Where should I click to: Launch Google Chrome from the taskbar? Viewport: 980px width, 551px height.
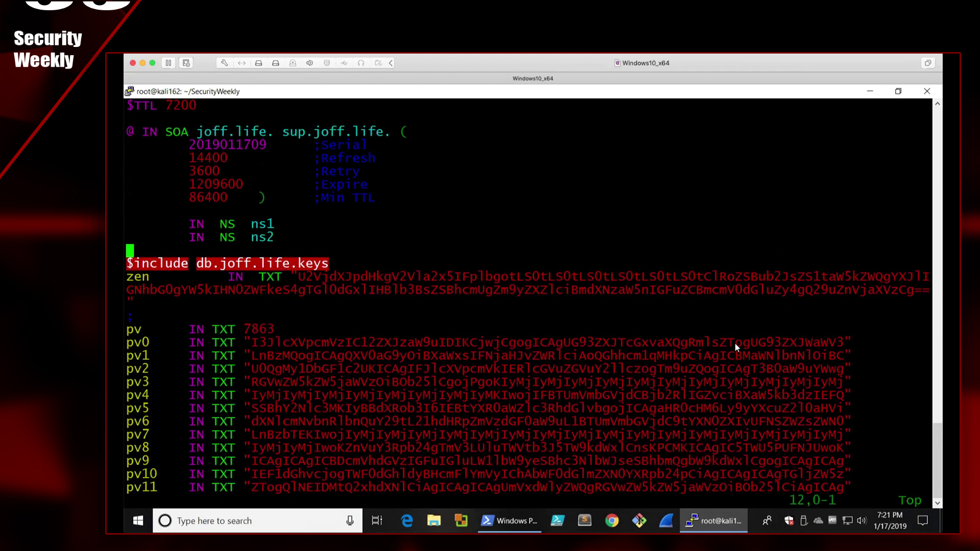tap(612, 520)
